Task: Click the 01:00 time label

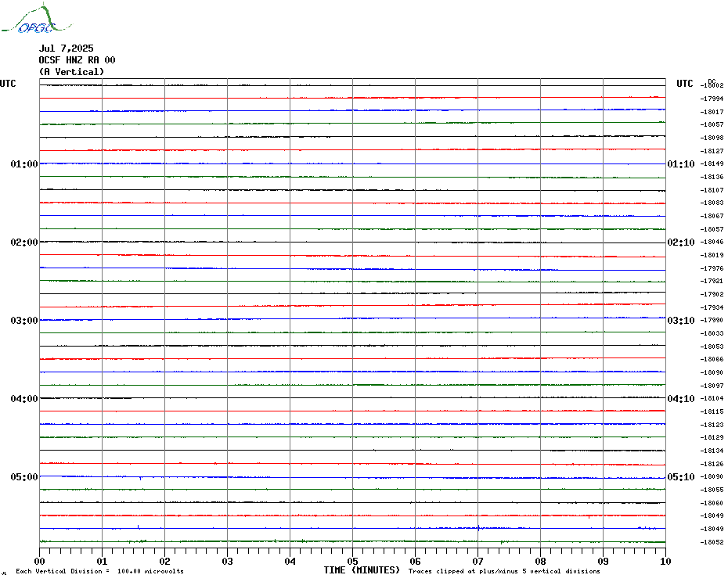Action: [x=24, y=164]
